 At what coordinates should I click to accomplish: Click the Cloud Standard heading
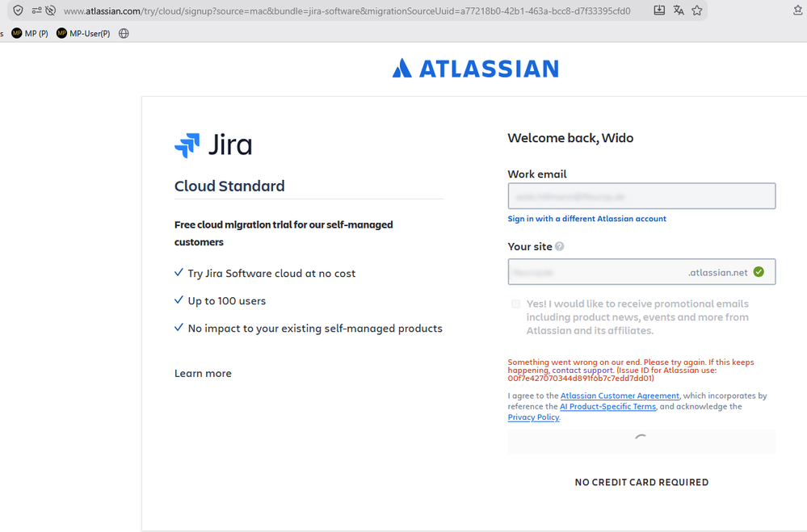coord(229,186)
